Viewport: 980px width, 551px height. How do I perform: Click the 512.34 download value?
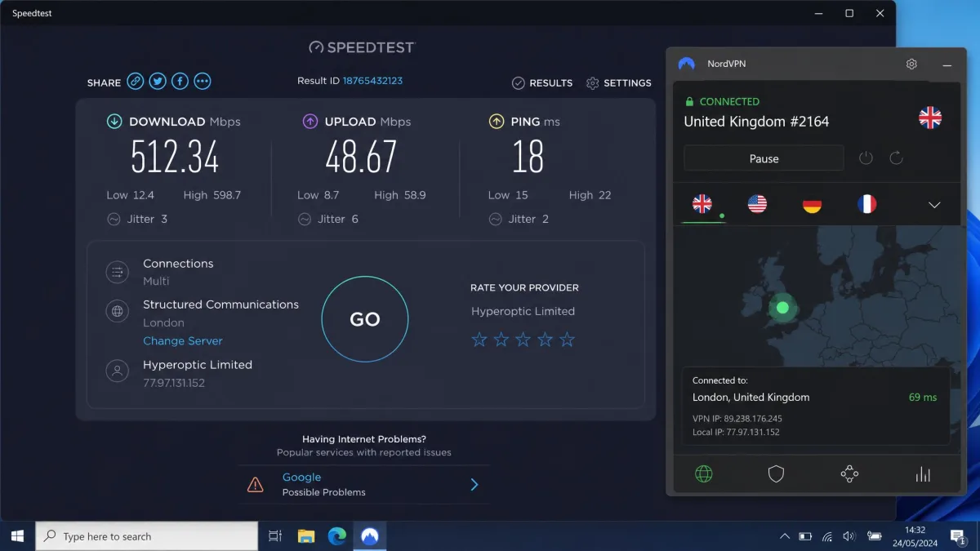175,157
